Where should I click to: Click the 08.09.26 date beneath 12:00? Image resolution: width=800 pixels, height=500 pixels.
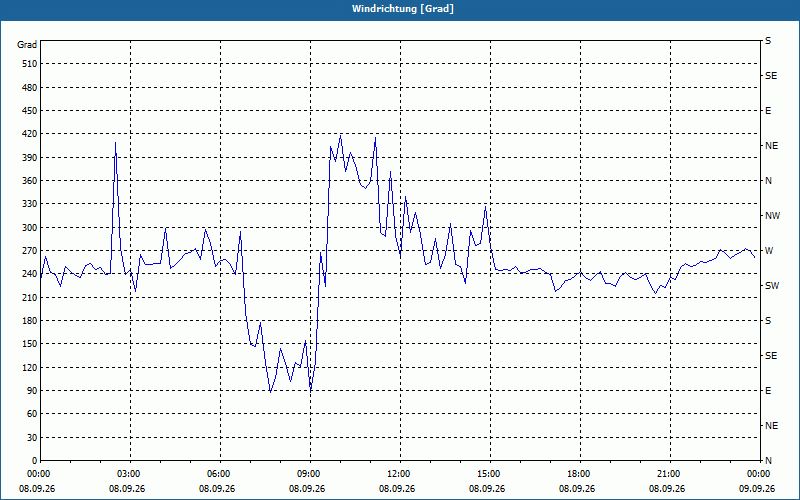[x=397, y=489]
